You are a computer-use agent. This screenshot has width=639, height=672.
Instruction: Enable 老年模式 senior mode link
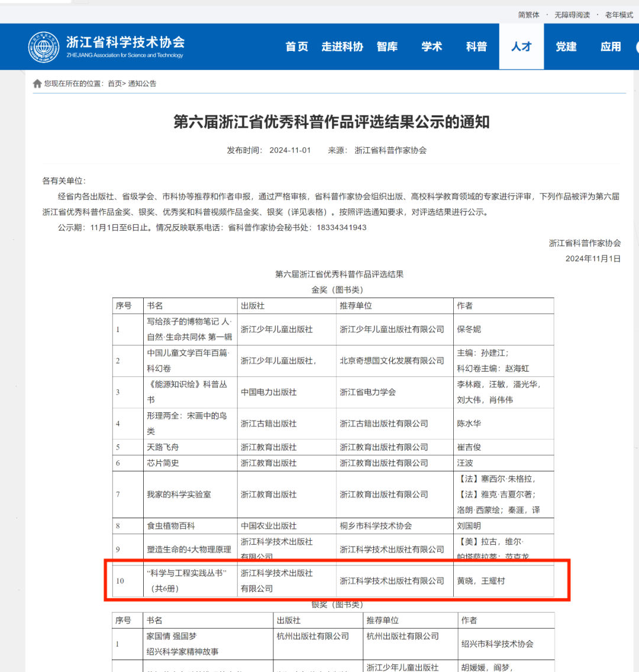[x=619, y=15]
